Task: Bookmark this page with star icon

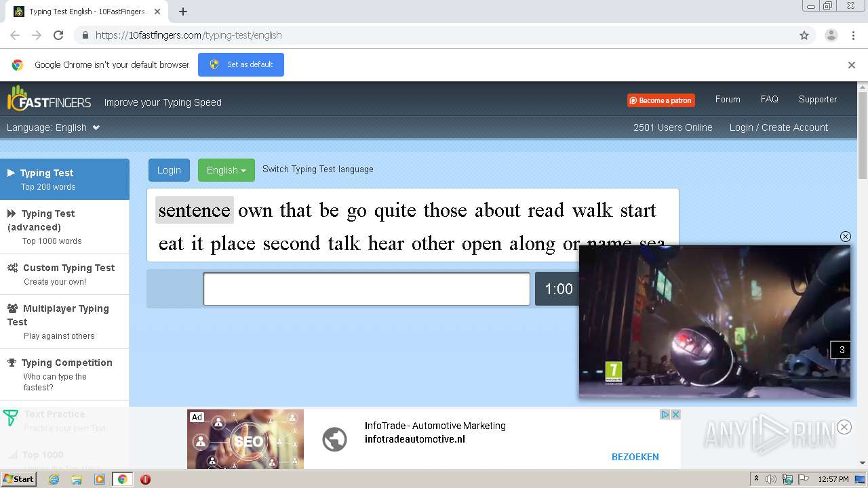Action: [x=804, y=35]
